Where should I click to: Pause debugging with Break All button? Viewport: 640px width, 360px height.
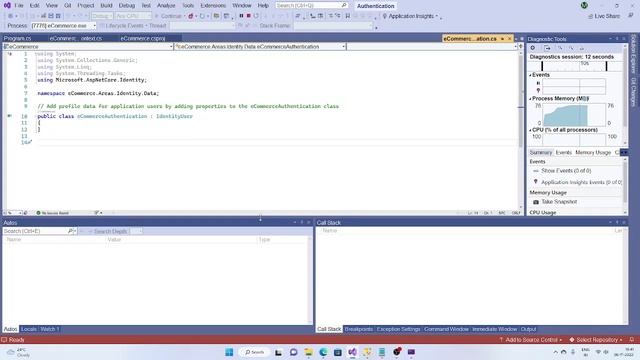click(241, 16)
